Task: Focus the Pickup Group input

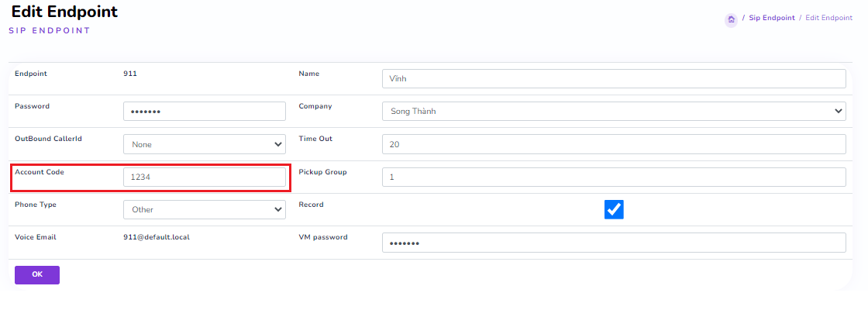Action: [x=613, y=177]
